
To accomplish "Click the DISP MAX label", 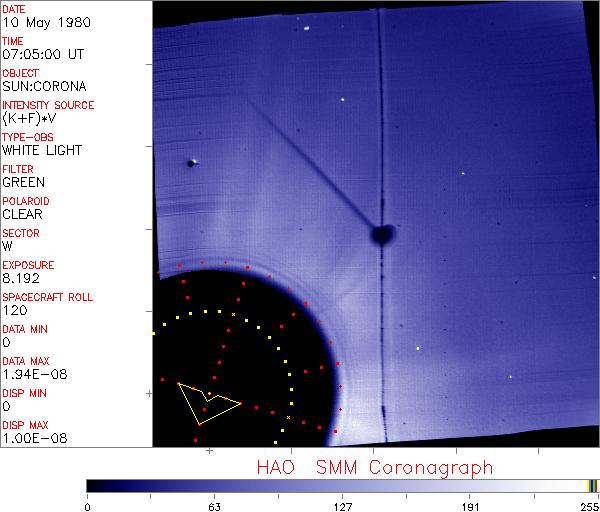I will [x=25, y=425].
